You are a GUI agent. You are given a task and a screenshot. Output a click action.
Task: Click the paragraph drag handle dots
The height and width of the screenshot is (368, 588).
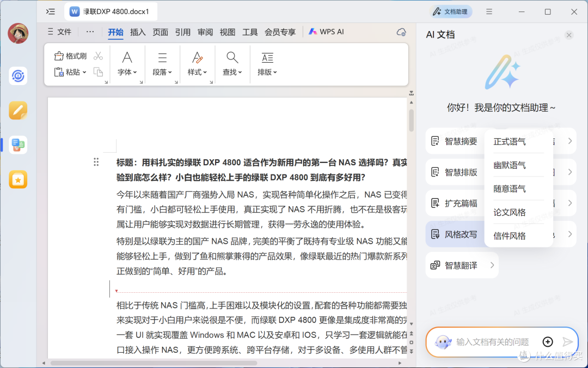point(96,162)
